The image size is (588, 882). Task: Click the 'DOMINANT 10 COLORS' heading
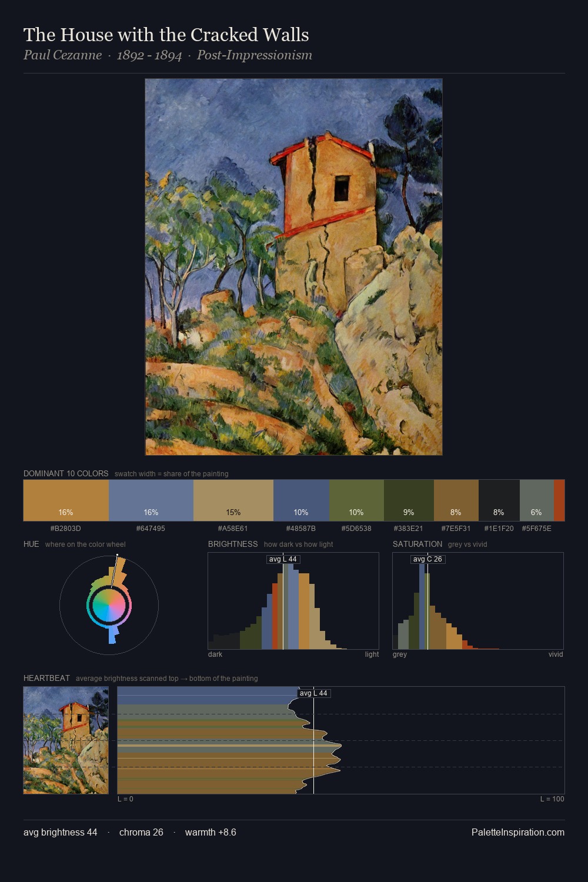pyautogui.click(x=66, y=473)
